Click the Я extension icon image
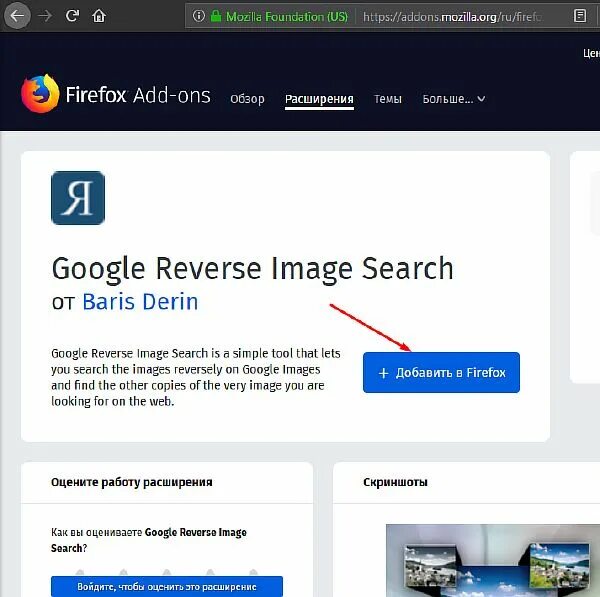600x597 pixels. (78, 198)
